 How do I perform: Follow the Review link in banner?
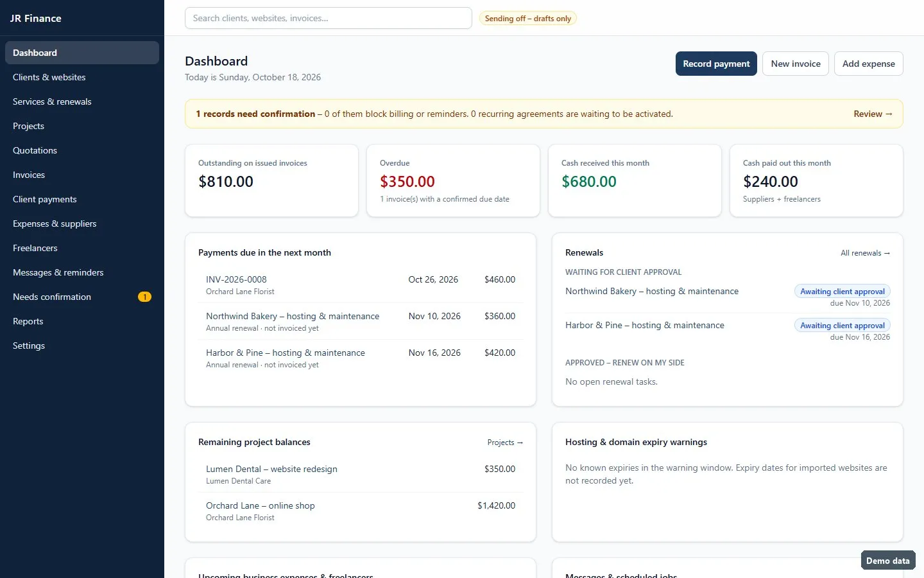pos(873,114)
